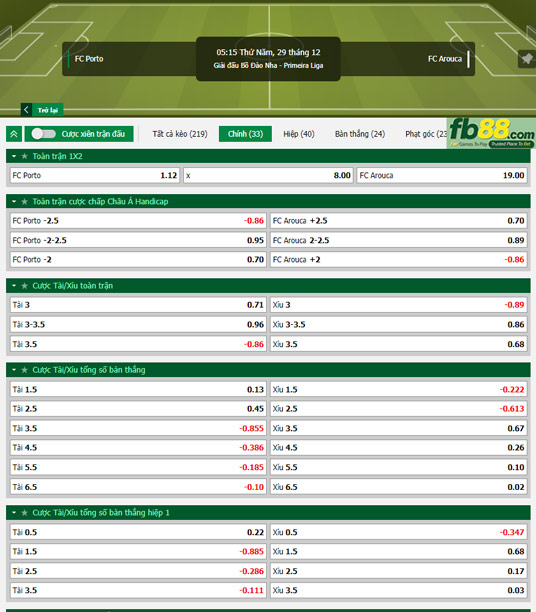Select first-half Tài 0.5 at 0.22
The height and width of the screenshot is (612, 536).
tap(138, 532)
